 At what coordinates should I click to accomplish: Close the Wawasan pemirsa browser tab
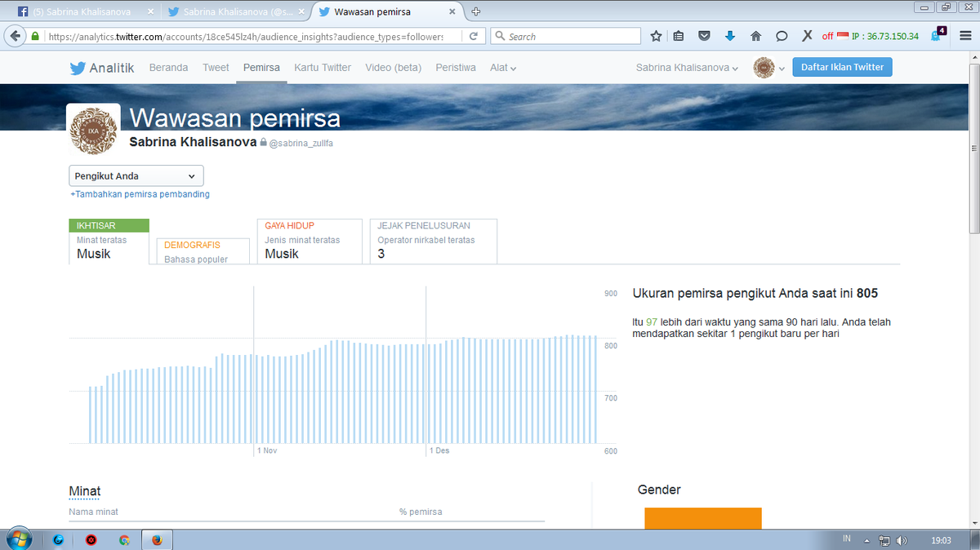coord(452,12)
